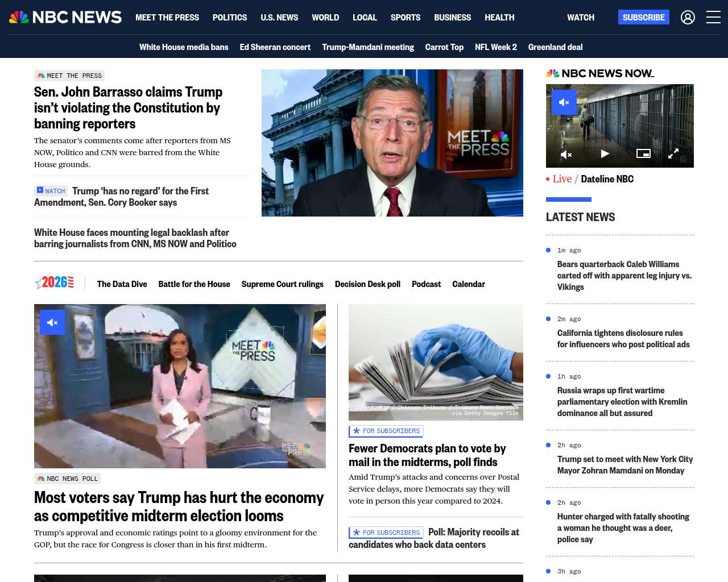Unmute the Meet the Press poll video
Screen dimensions: 728x582
point(52,322)
